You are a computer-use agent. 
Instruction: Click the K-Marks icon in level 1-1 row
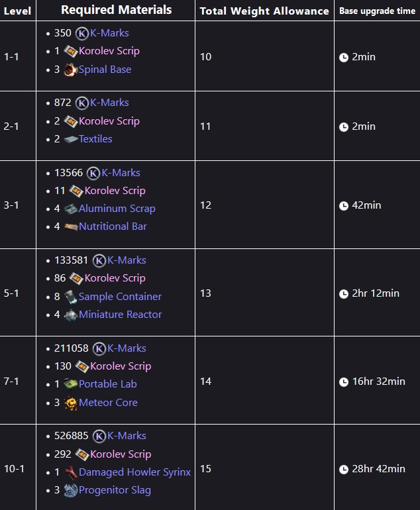point(82,33)
